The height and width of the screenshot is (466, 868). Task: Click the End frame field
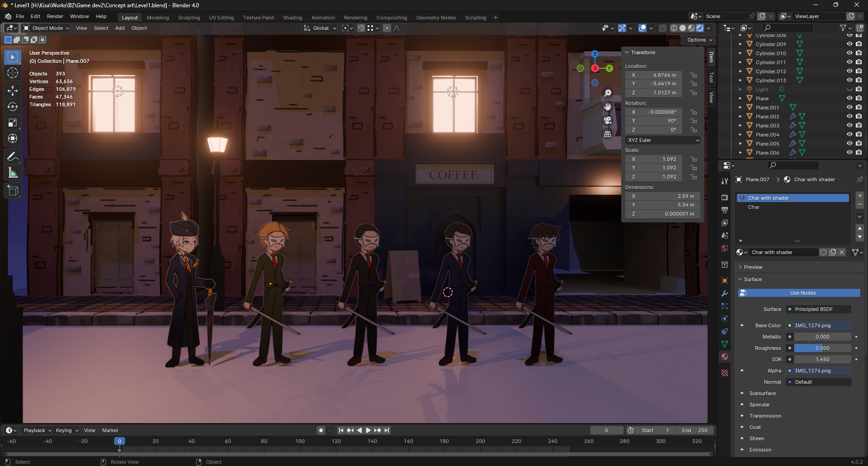point(695,430)
